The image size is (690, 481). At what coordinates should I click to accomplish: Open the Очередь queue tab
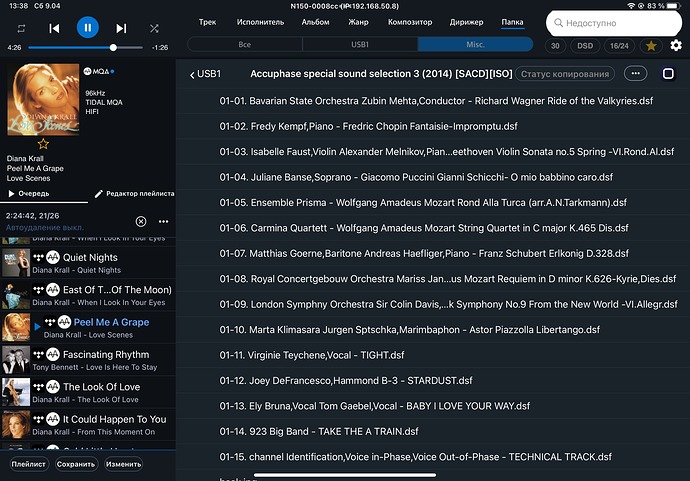pos(29,194)
